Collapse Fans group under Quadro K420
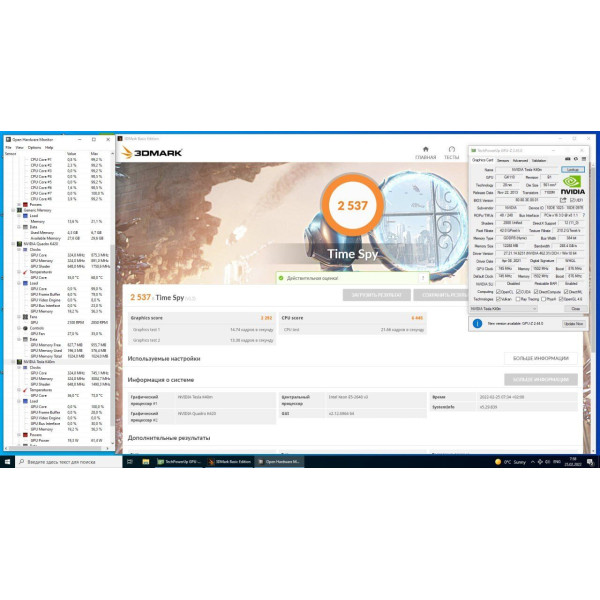 point(19,317)
